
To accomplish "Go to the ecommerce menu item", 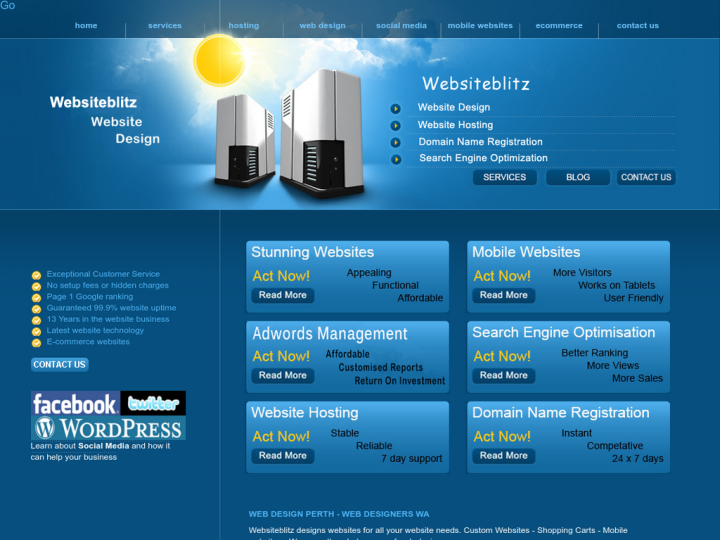I will point(558,26).
